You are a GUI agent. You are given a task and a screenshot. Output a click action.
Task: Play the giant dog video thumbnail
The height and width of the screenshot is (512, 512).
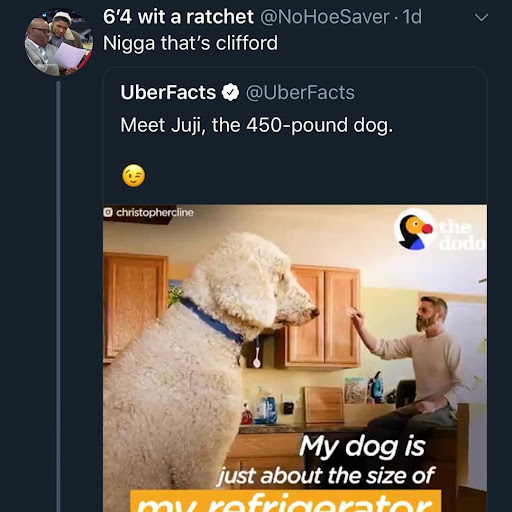click(295, 358)
